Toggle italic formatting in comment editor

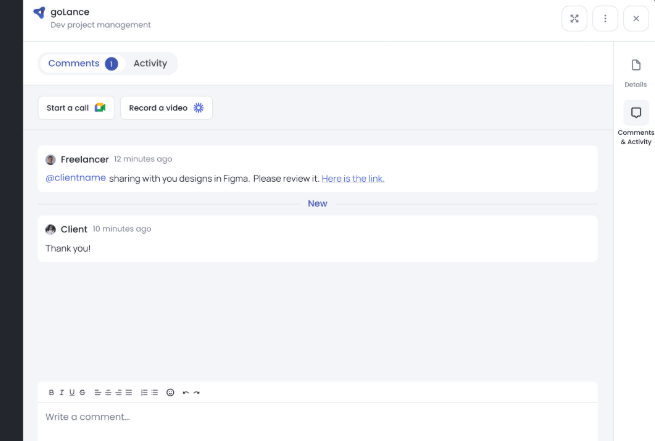[61, 392]
